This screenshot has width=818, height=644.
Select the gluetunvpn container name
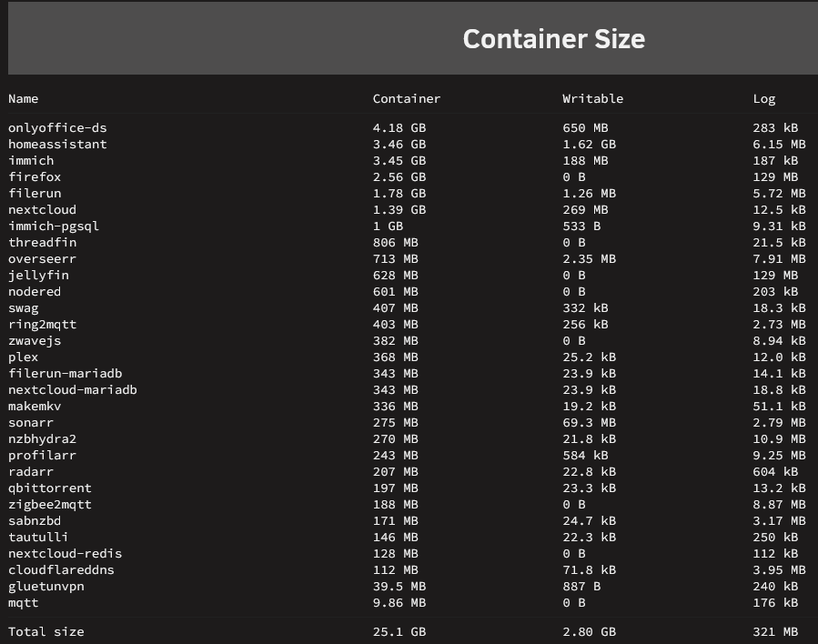pos(45,587)
